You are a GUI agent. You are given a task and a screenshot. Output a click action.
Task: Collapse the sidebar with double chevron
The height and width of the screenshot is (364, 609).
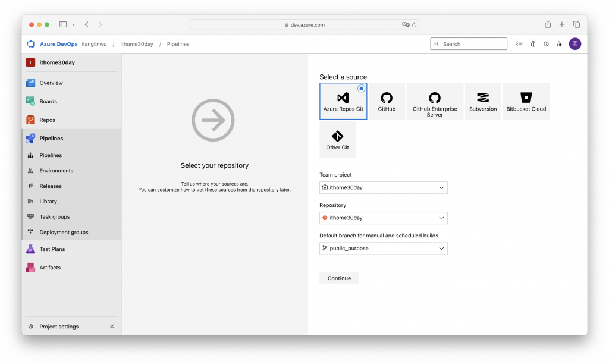pos(112,327)
